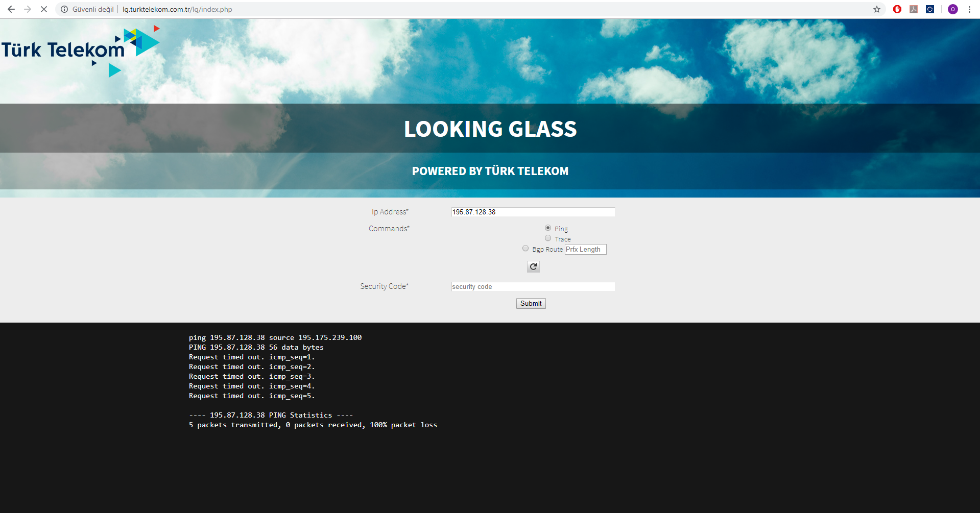Choose the Trace command option
Viewport: 980px width, 513px height.
click(x=548, y=238)
